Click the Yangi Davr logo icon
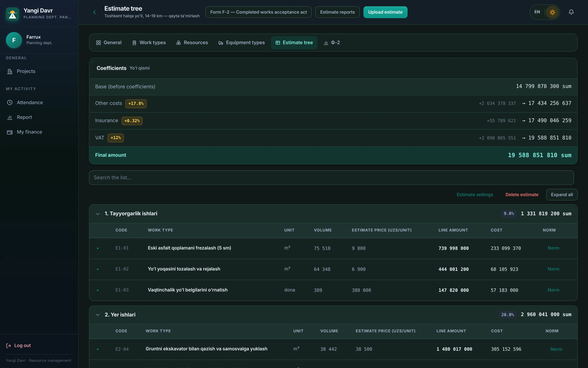Screen dimensions: 588x368 click(12, 14)
